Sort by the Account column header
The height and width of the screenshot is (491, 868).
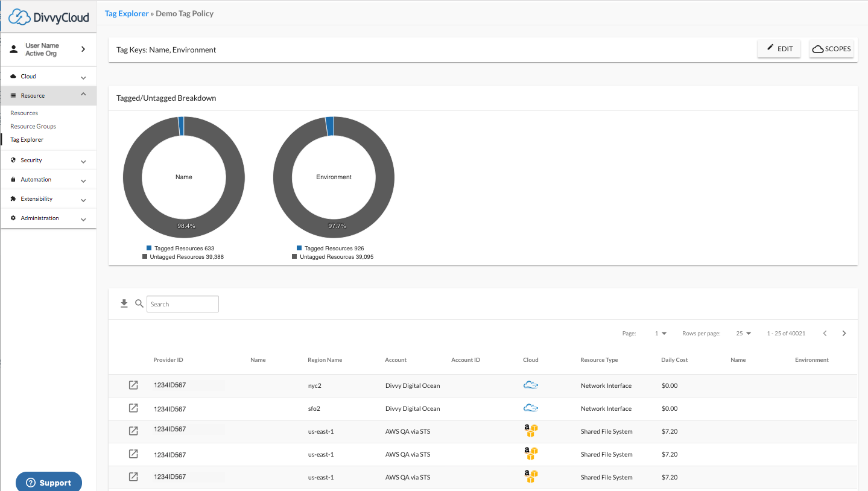tap(396, 360)
